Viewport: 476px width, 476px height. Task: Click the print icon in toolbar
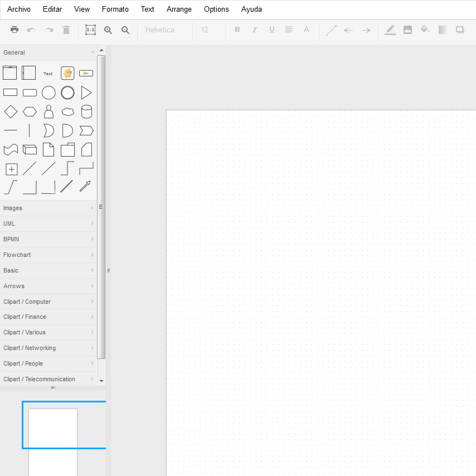pyautogui.click(x=14, y=30)
